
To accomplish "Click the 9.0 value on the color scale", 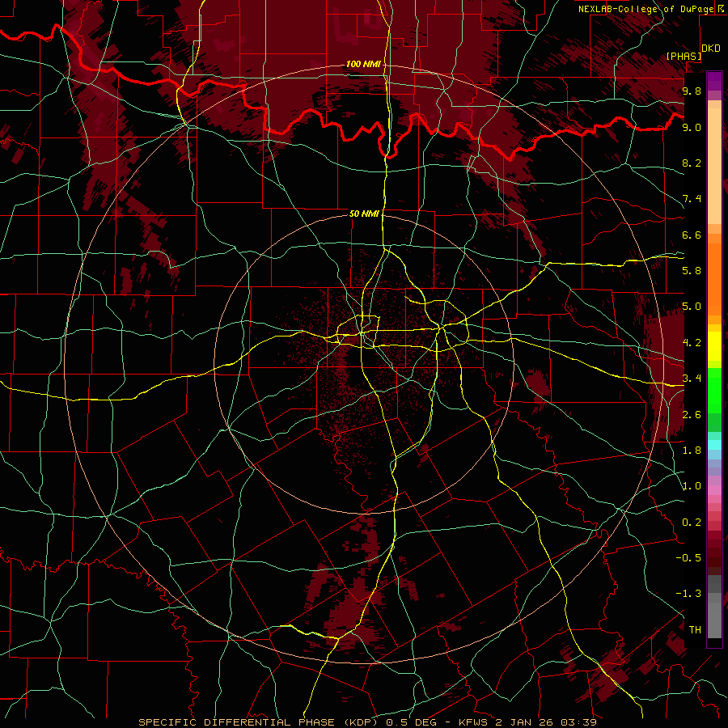I will [x=692, y=127].
